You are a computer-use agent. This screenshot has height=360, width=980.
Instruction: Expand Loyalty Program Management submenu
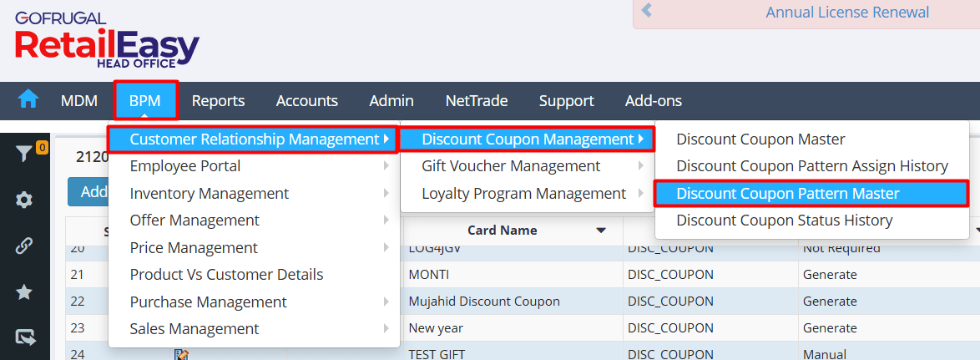point(528,194)
